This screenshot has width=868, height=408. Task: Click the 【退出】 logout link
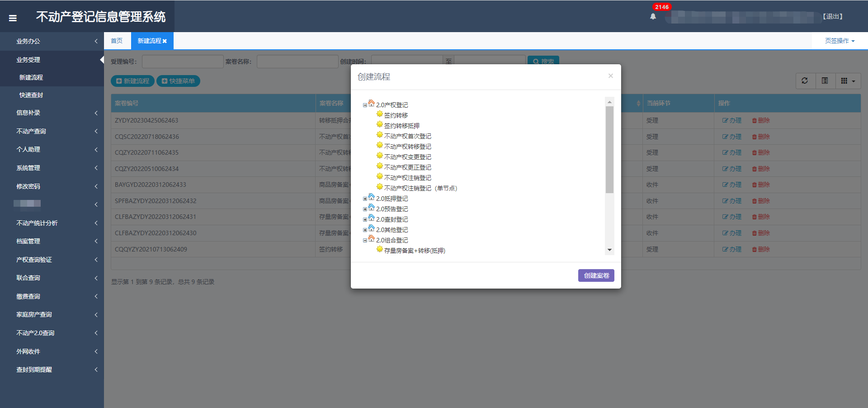832,16
